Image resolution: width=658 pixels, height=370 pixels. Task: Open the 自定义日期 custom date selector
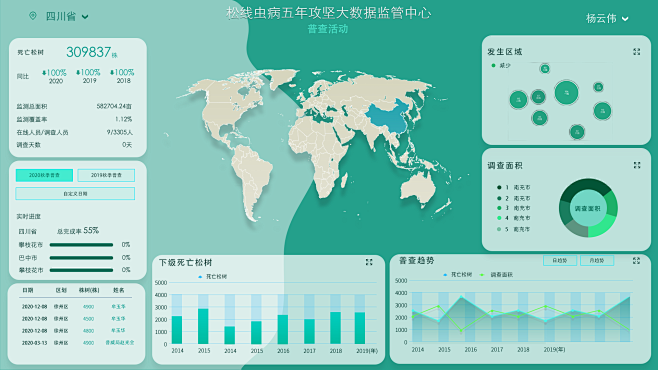click(x=75, y=194)
